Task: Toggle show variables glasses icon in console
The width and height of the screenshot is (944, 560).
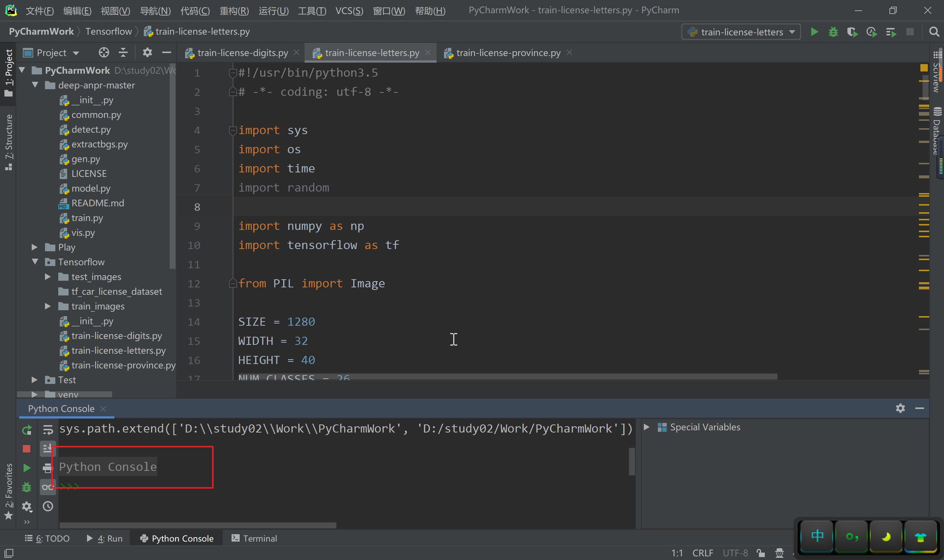Action: [x=48, y=487]
